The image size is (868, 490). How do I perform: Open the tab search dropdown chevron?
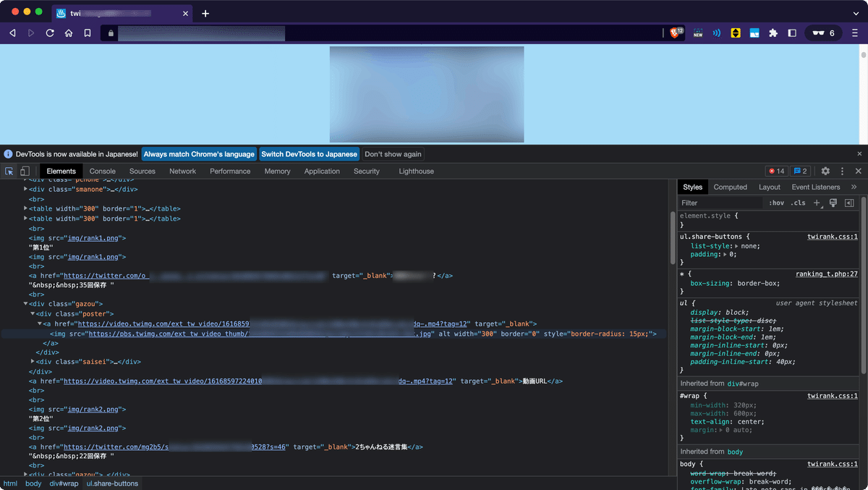(x=856, y=14)
